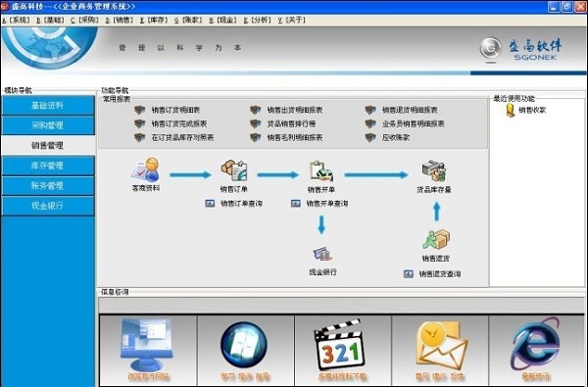588x387 pixels.
Task: Click the 销售订单 sales order icon
Action: 234,170
